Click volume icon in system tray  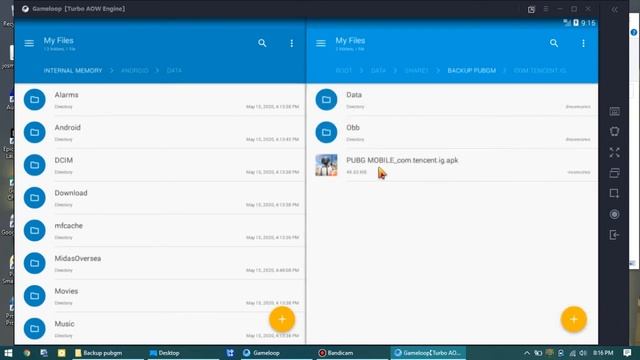(583, 353)
